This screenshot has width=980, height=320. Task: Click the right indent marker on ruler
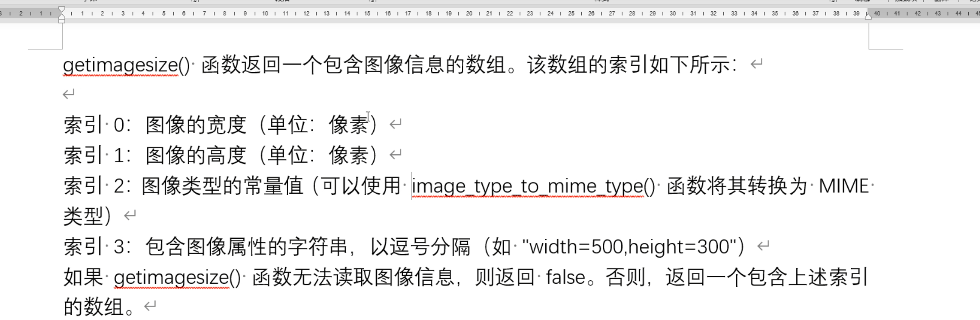click(868, 16)
